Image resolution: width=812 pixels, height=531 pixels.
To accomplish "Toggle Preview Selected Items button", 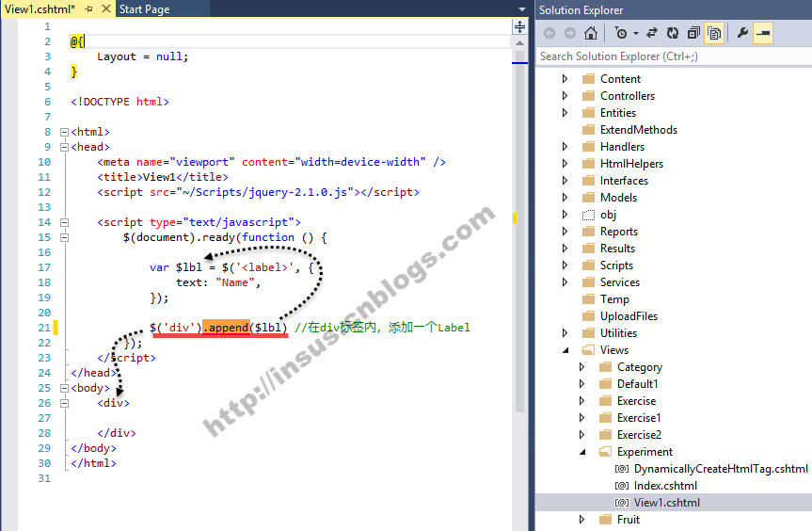I will [x=763, y=33].
